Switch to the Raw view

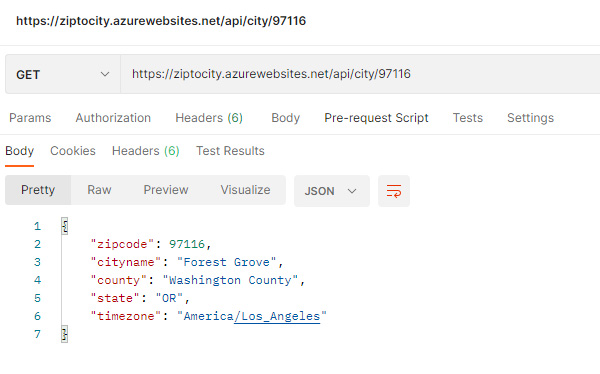[99, 190]
